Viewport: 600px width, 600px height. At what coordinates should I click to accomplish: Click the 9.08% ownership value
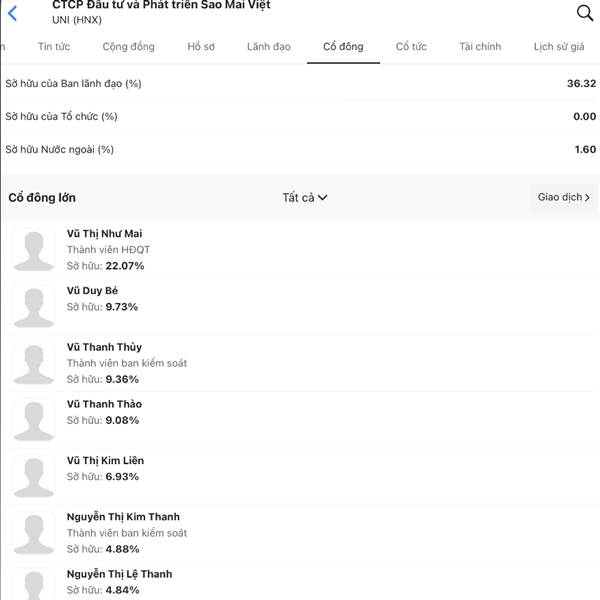122,420
